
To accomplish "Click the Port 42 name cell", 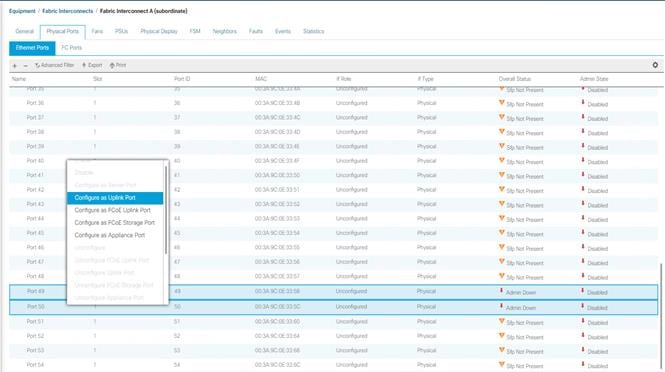I will [x=35, y=190].
